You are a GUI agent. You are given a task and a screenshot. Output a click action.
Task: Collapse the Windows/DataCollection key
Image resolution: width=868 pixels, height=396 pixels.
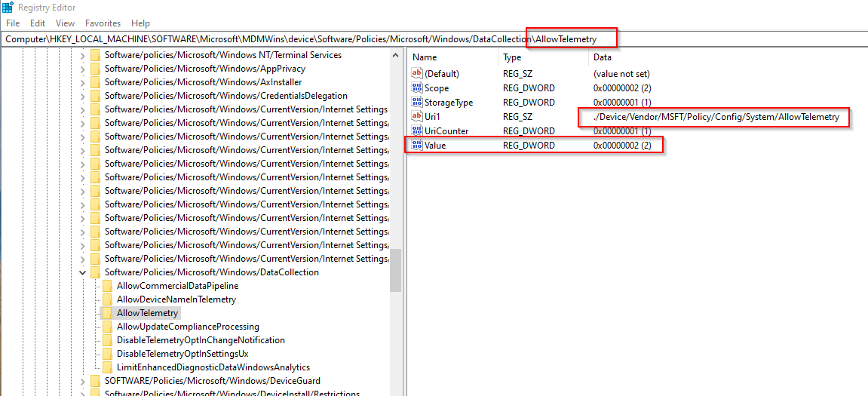(x=83, y=272)
